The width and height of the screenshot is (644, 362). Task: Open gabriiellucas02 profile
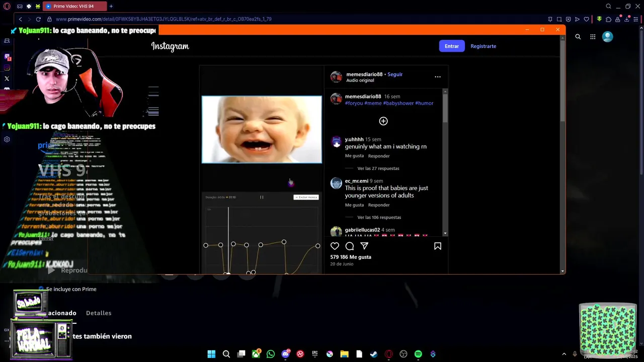362,230
